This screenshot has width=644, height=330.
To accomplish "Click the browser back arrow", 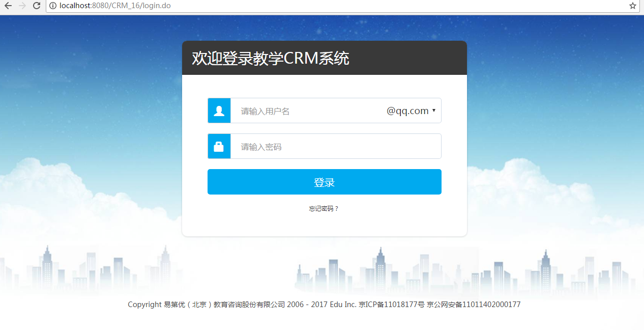I will click(8, 6).
